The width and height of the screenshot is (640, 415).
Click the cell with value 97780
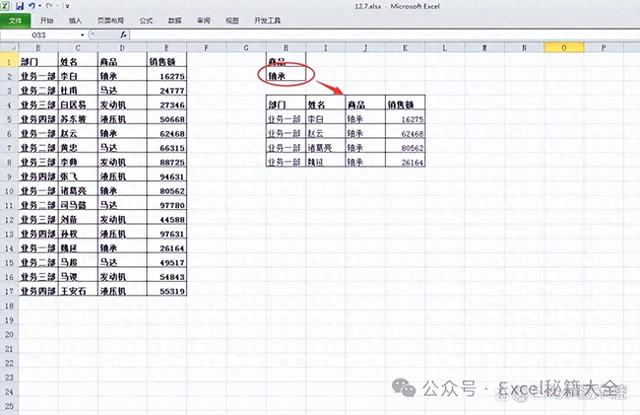click(x=167, y=205)
